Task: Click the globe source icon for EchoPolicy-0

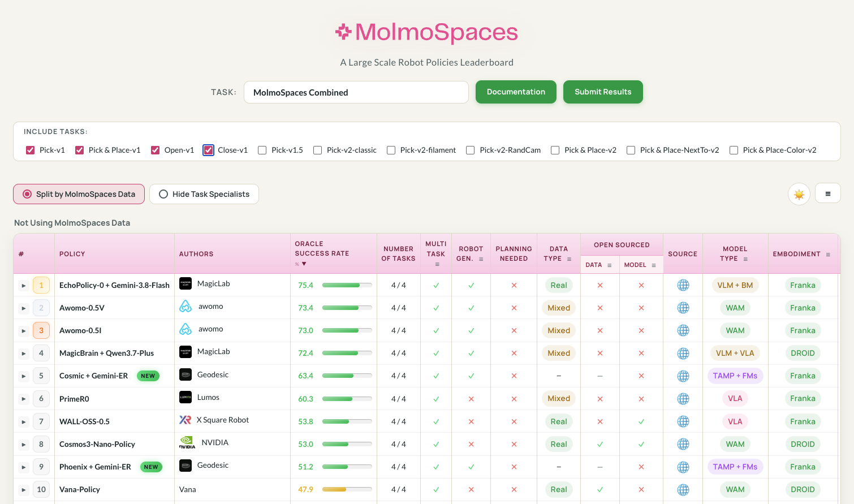Action: pyautogui.click(x=683, y=285)
